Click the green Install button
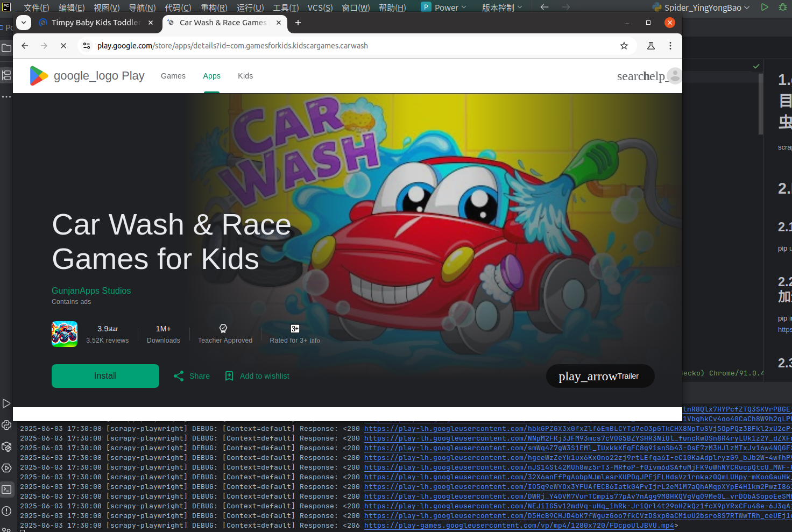Screen dimensions: 792x532 click(x=105, y=376)
